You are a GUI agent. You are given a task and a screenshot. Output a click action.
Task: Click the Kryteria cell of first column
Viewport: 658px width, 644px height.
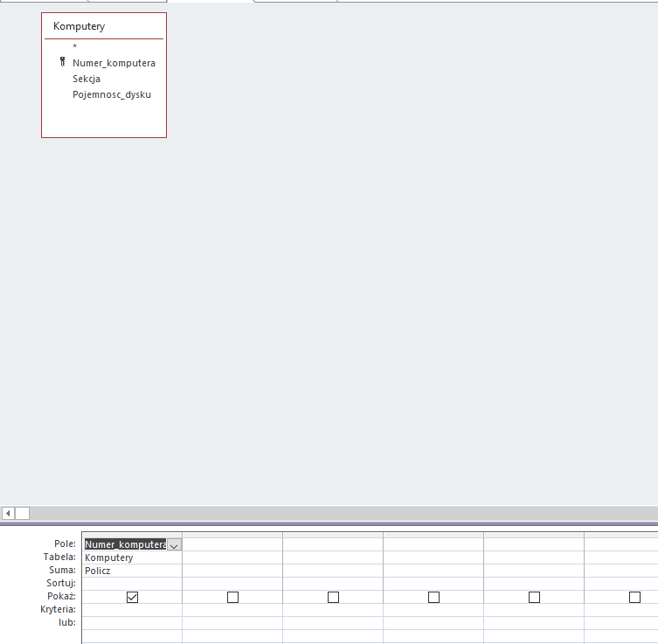132,610
